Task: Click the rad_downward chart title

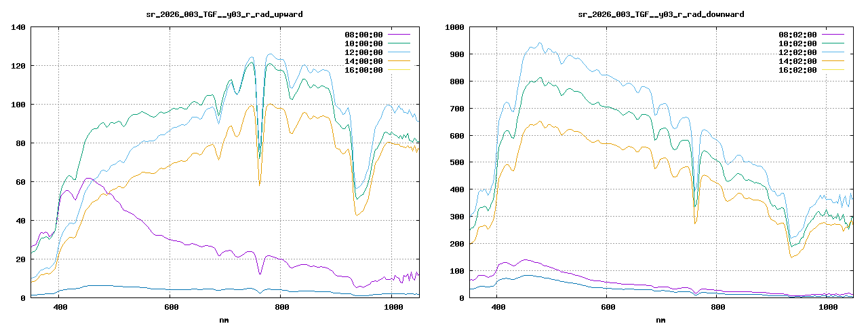Action: [x=661, y=14]
